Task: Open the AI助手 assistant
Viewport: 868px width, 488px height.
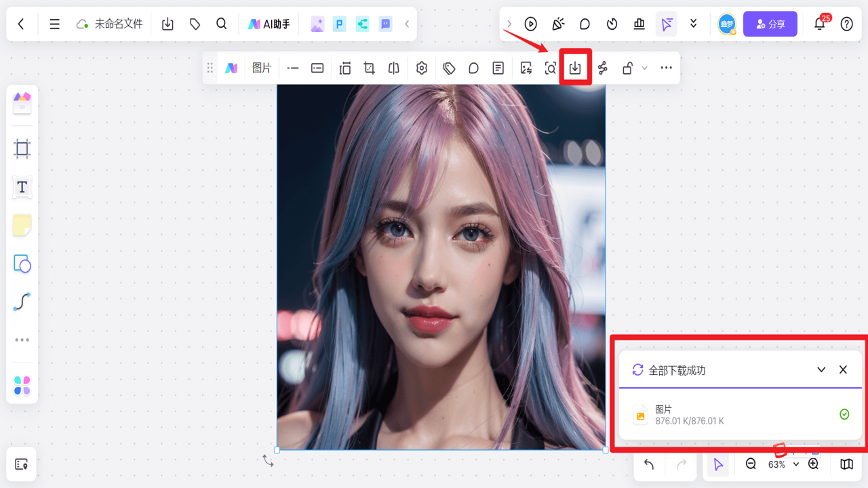Action: tap(269, 24)
